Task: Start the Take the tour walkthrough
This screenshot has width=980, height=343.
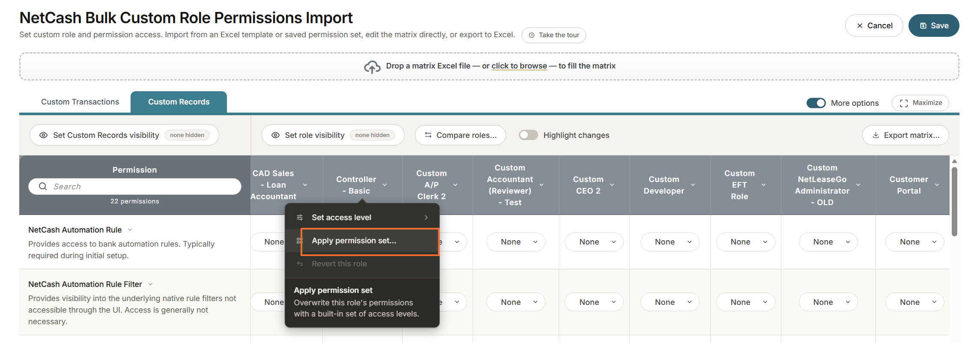Action: (x=554, y=35)
